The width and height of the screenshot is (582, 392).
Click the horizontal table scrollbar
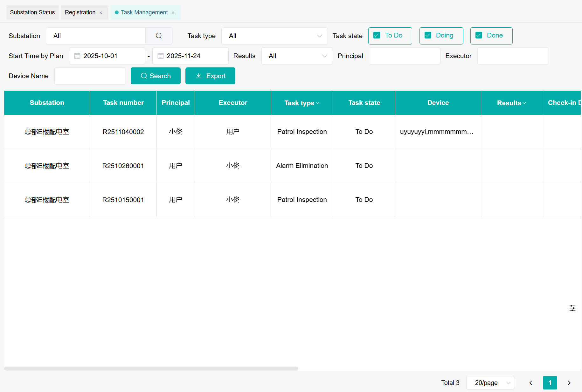[x=151, y=368]
